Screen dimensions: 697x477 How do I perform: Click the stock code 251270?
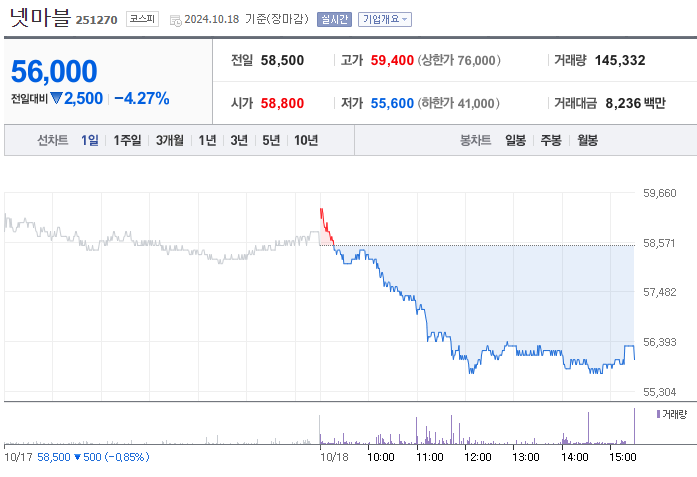96,20
